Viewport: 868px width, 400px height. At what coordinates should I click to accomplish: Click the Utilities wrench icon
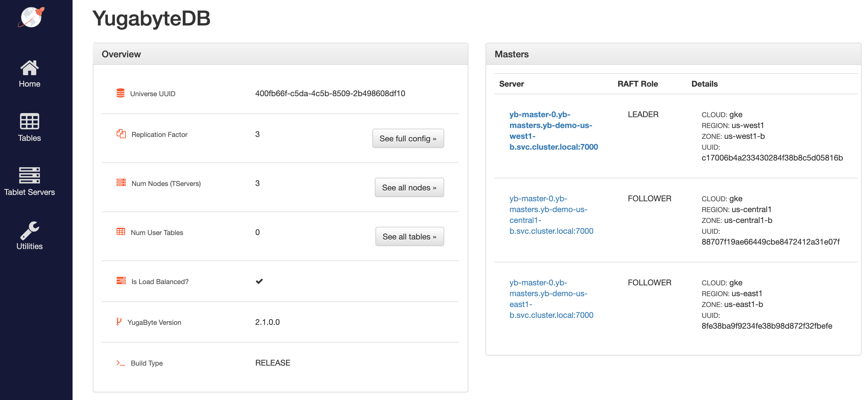(x=30, y=230)
